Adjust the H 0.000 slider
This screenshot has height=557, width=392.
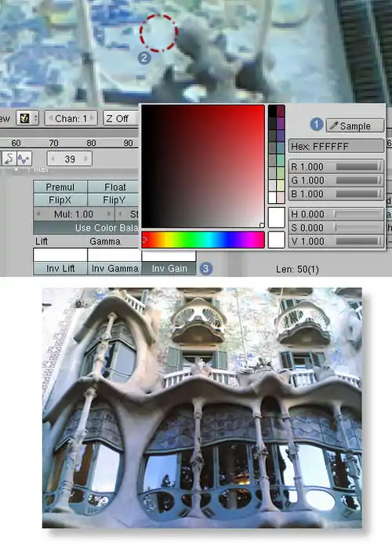(x=336, y=214)
